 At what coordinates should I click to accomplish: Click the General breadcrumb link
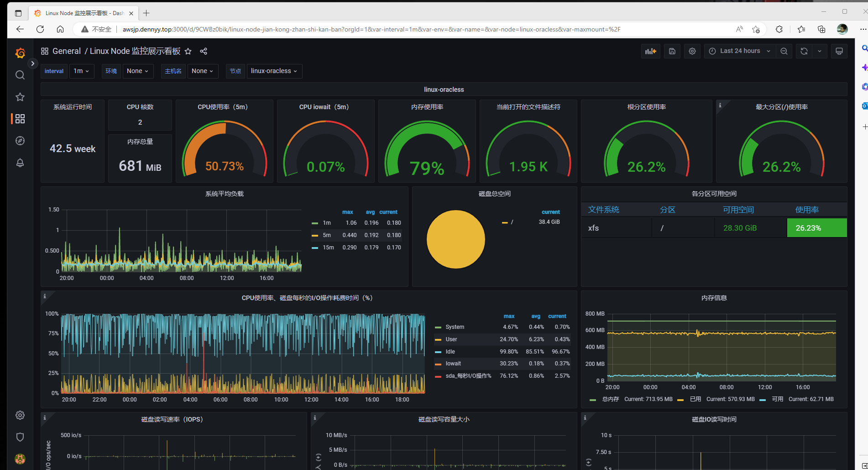[x=66, y=51]
